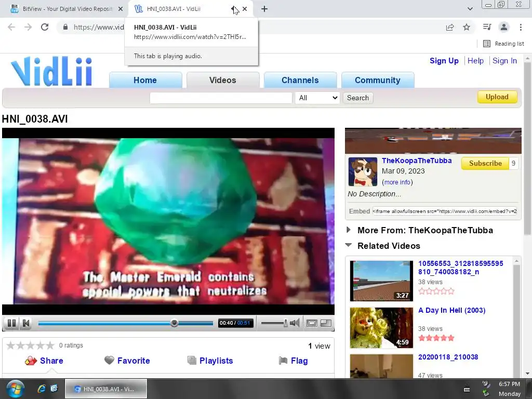Screen dimensions: 532x399
Task: Open the Chrome three-dot menu
Action: click(x=521, y=27)
